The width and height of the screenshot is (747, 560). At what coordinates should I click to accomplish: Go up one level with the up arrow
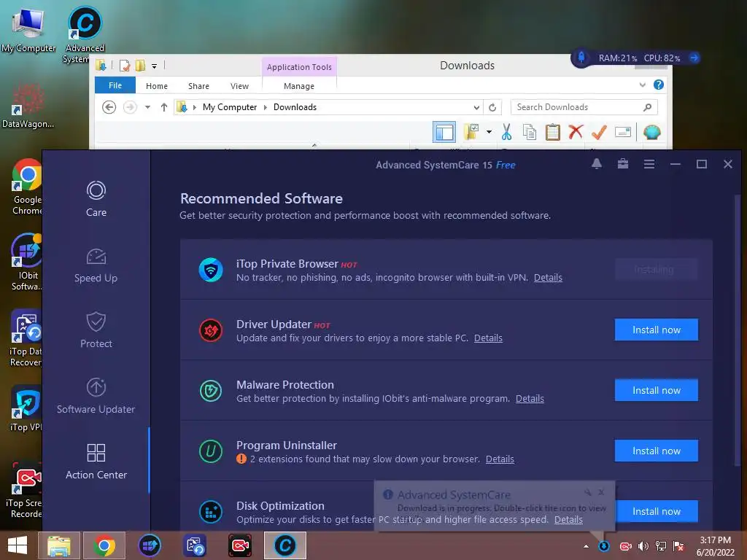pos(164,107)
